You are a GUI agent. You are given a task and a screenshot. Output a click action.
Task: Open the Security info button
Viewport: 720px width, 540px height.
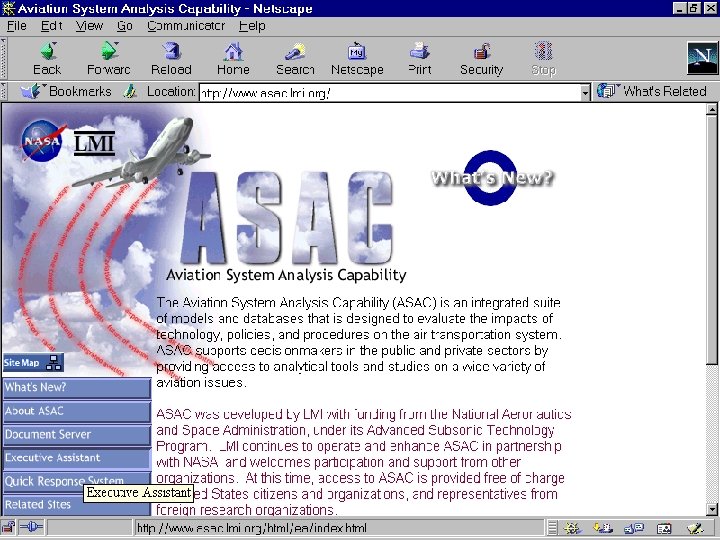coord(482,58)
